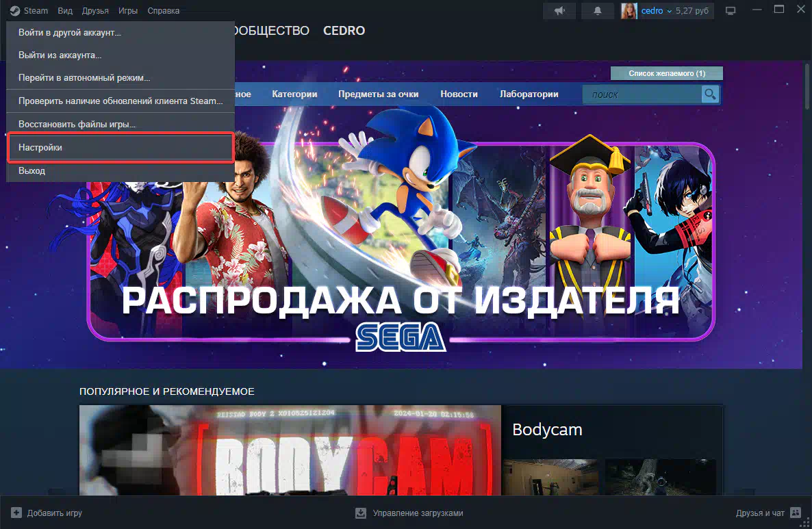Open first Bodycam screenshot thumbnail
The width and height of the screenshot is (812, 529).
(550, 477)
